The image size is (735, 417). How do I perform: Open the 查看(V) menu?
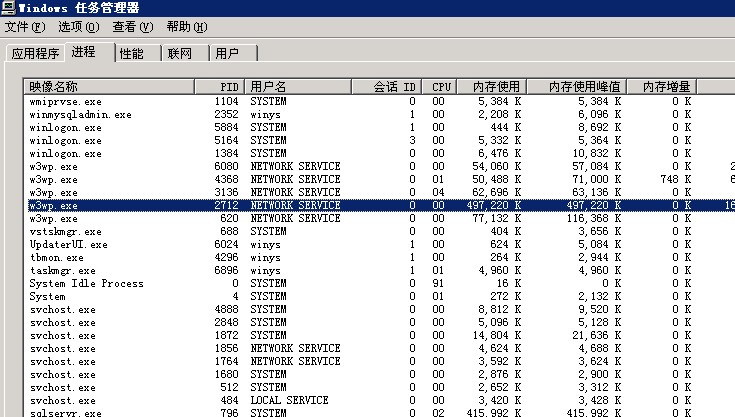(133, 27)
